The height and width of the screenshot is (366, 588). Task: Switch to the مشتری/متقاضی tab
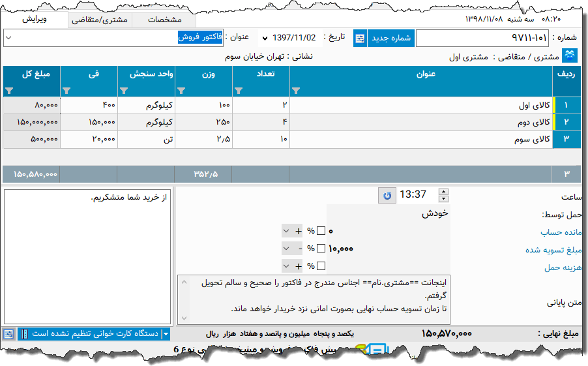pyautogui.click(x=100, y=20)
